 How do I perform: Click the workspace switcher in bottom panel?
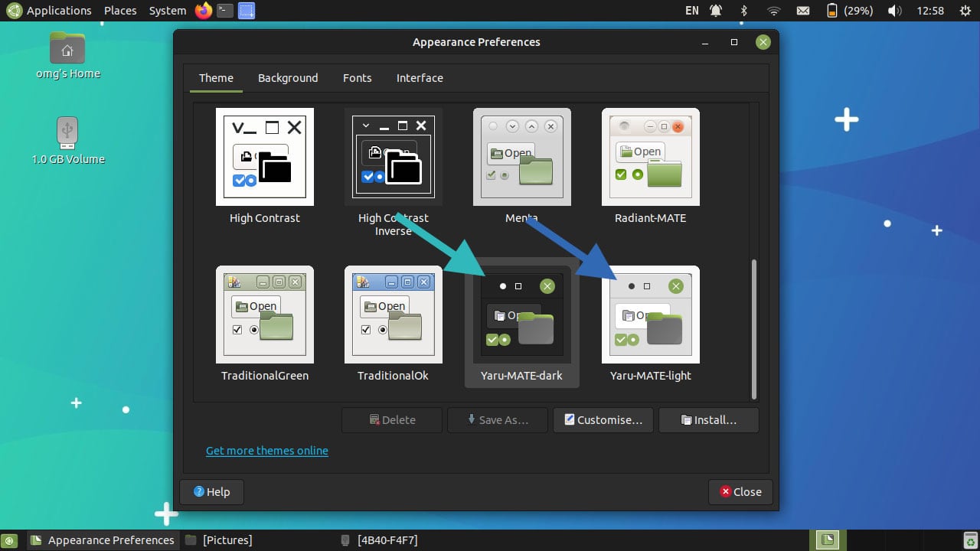[x=827, y=540]
